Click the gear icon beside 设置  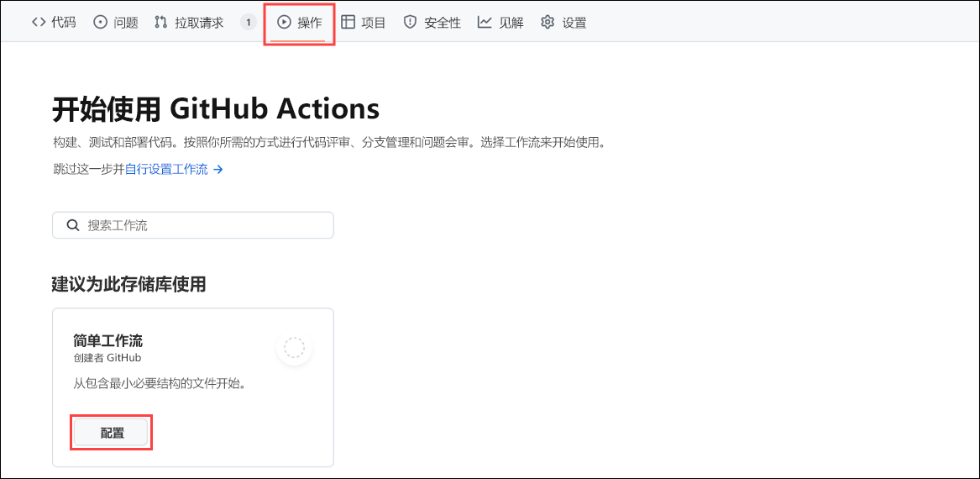548,23
